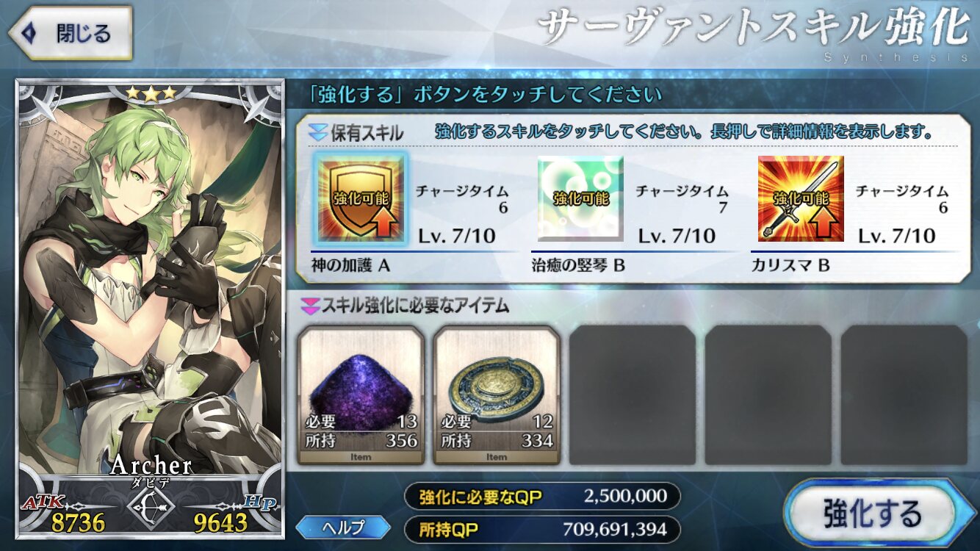Select the 神の加護 A shield skill icon
Image resolution: width=980 pixels, height=551 pixels.
(x=360, y=198)
